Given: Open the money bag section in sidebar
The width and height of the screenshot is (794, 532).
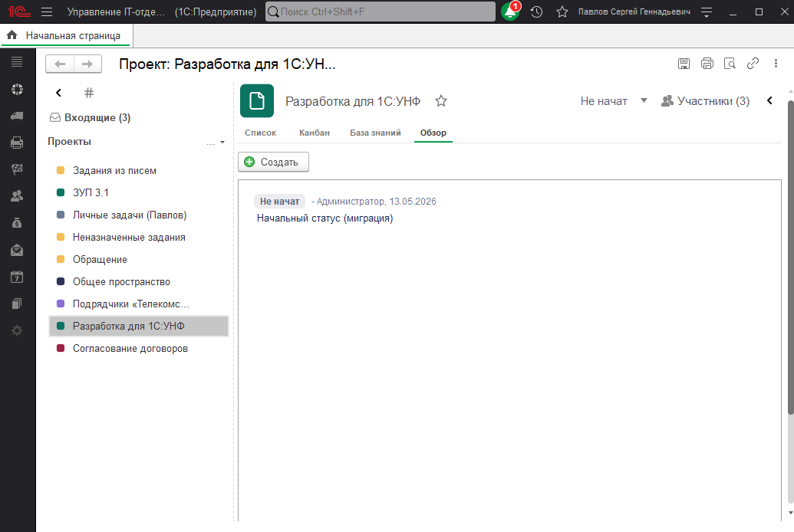Looking at the screenshot, I should pos(17,223).
